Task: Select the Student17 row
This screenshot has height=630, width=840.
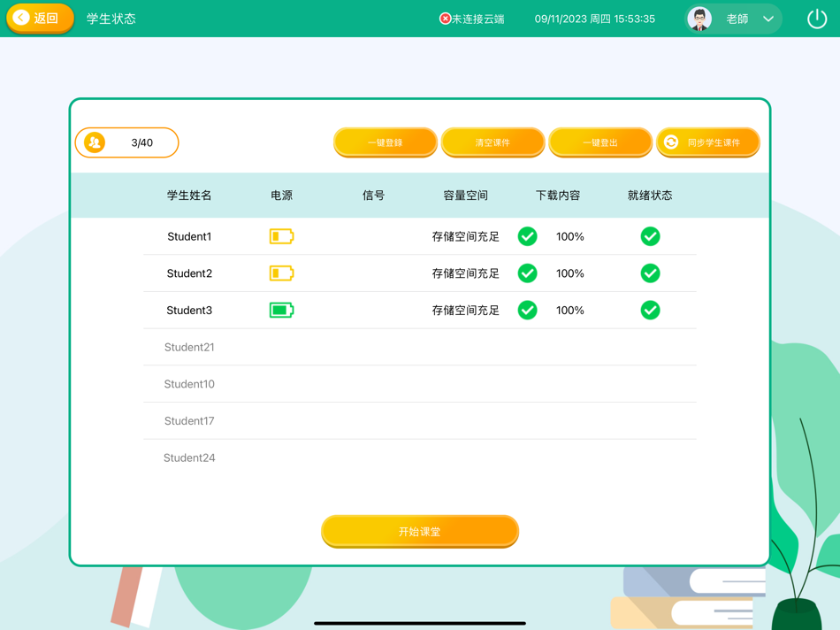Action: pyautogui.click(x=420, y=421)
